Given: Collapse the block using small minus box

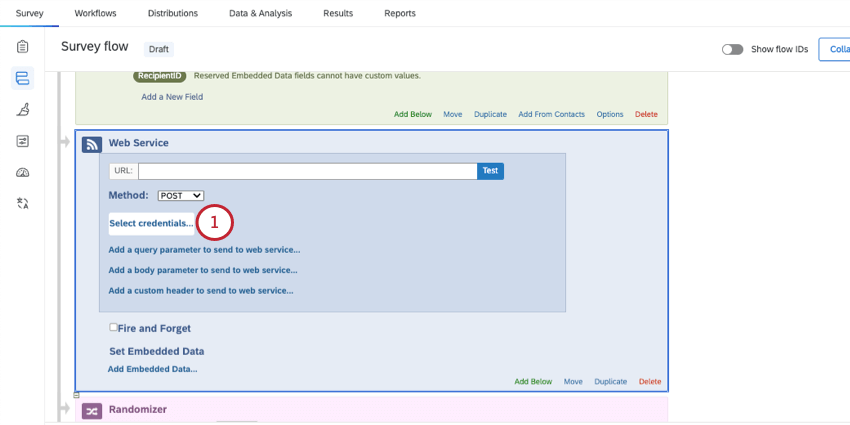Looking at the screenshot, I should [76, 395].
